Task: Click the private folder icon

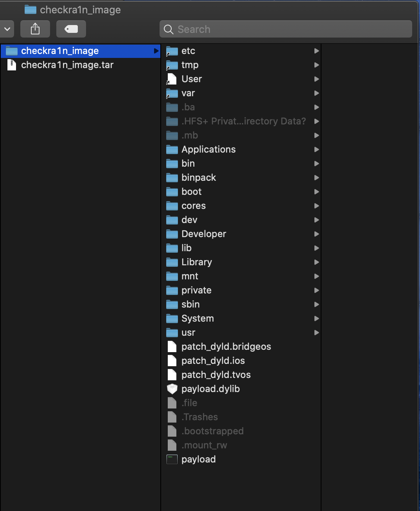Action: click(x=172, y=290)
